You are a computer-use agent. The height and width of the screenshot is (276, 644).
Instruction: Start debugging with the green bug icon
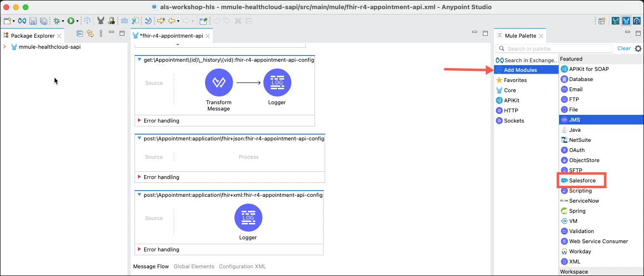click(56, 21)
